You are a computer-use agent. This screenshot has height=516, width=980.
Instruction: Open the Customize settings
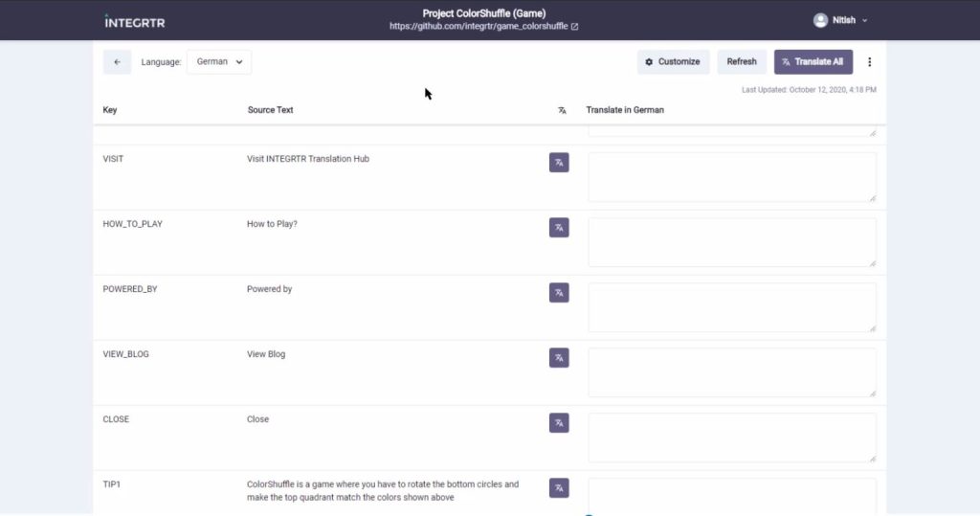[673, 62]
